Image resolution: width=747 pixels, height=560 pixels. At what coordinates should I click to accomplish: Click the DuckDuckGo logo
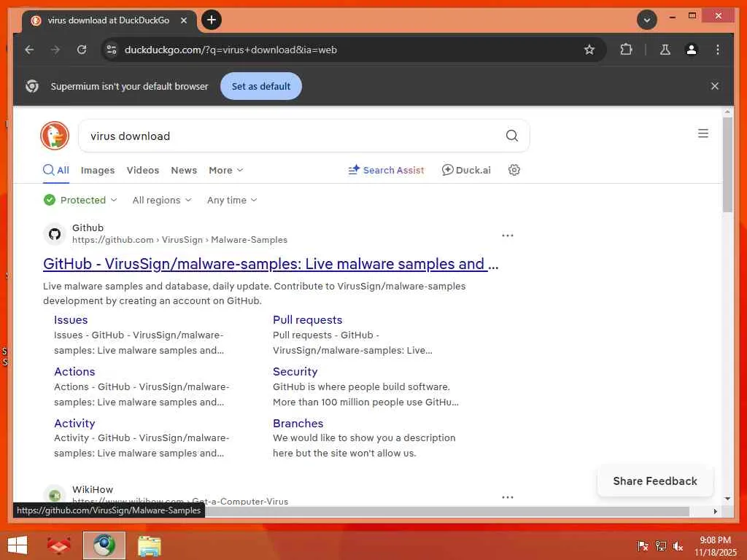(55, 136)
